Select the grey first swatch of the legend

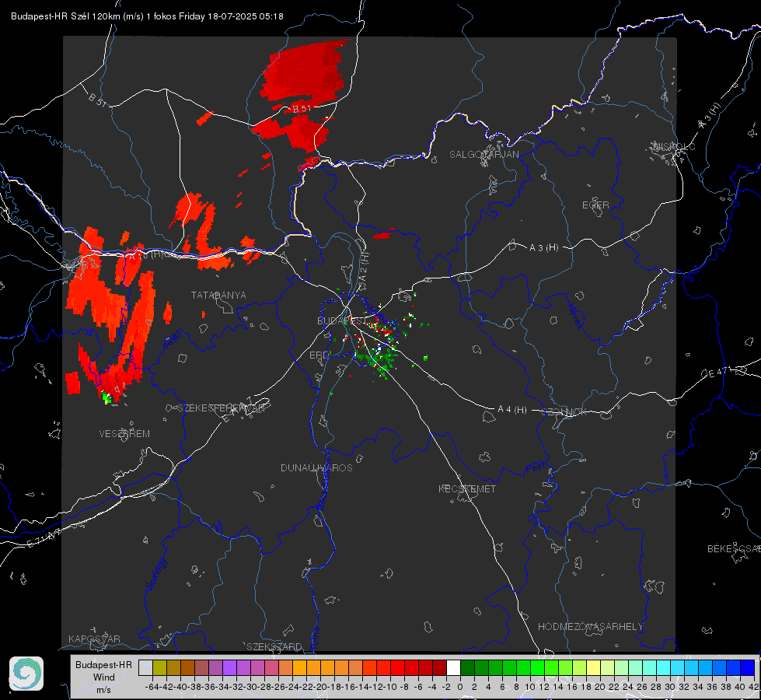145,667
